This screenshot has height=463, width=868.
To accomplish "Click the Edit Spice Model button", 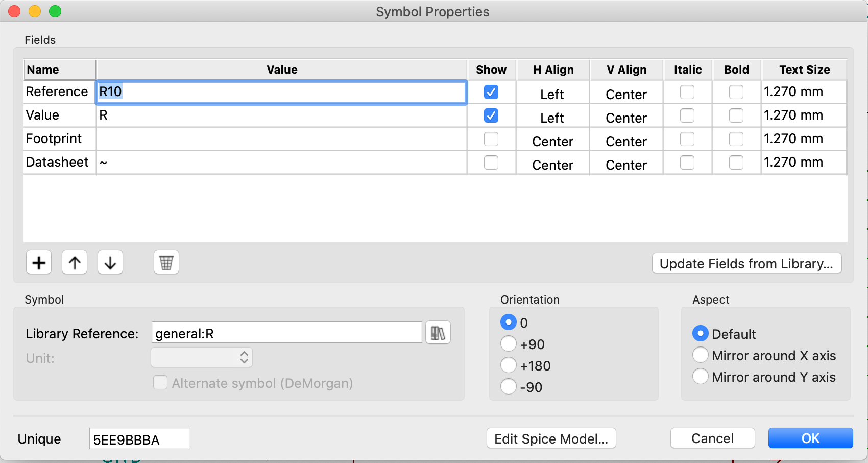I will [551, 439].
